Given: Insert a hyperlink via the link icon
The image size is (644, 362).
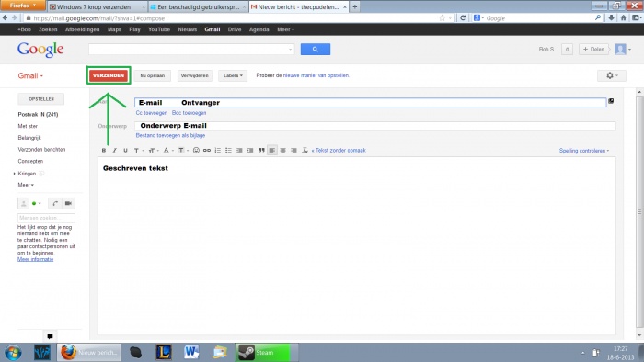Looking at the screenshot, I should coord(207,151).
